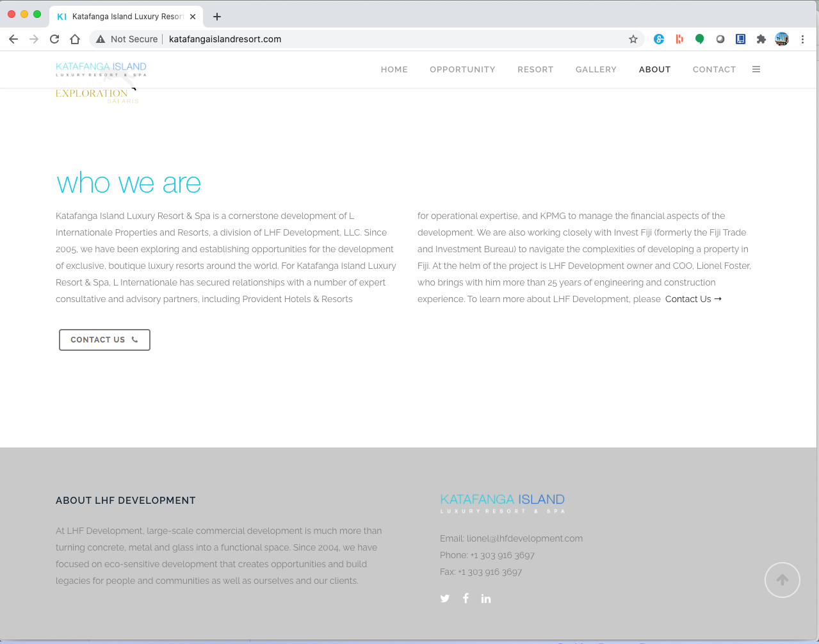Close the Katafanga Island tab
Viewport: 819px width, 644px height.
(x=193, y=17)
